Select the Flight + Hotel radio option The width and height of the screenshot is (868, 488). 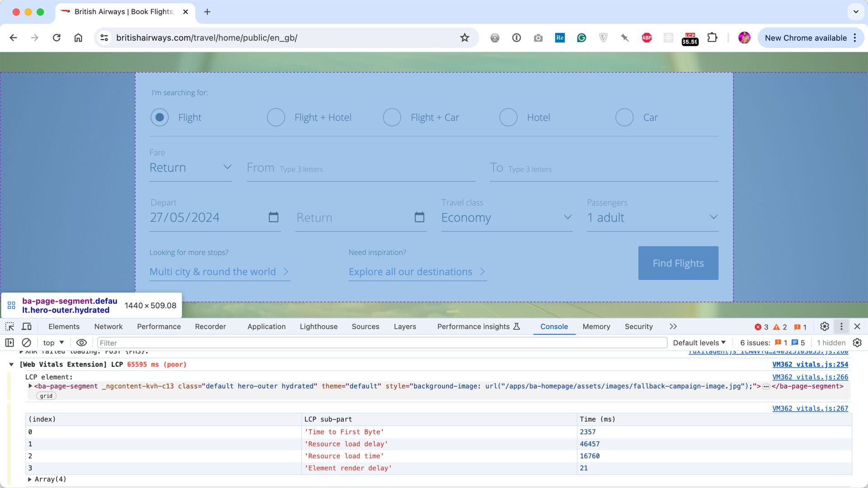pyautogui.click(x=276, y=117)
